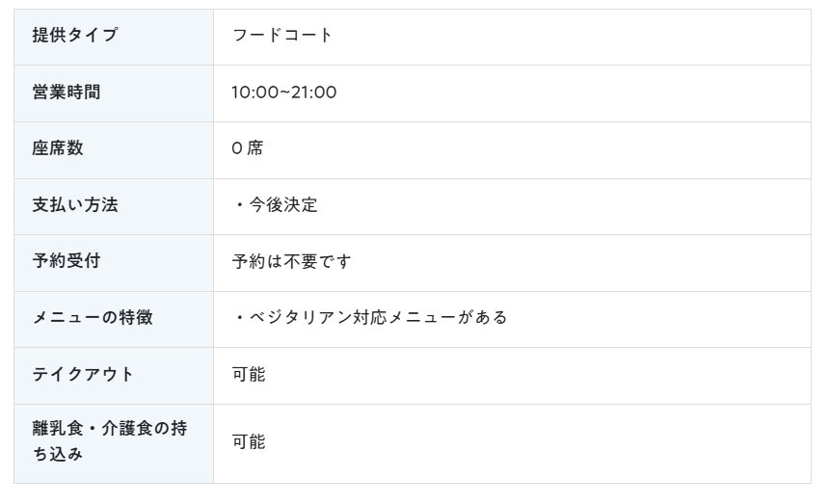Select 可能 in the 離乳食 bring-in row

coord(249,441)
